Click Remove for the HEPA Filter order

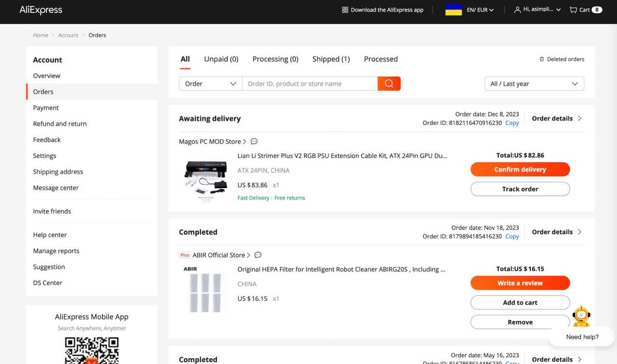click(x=520, y=322)
